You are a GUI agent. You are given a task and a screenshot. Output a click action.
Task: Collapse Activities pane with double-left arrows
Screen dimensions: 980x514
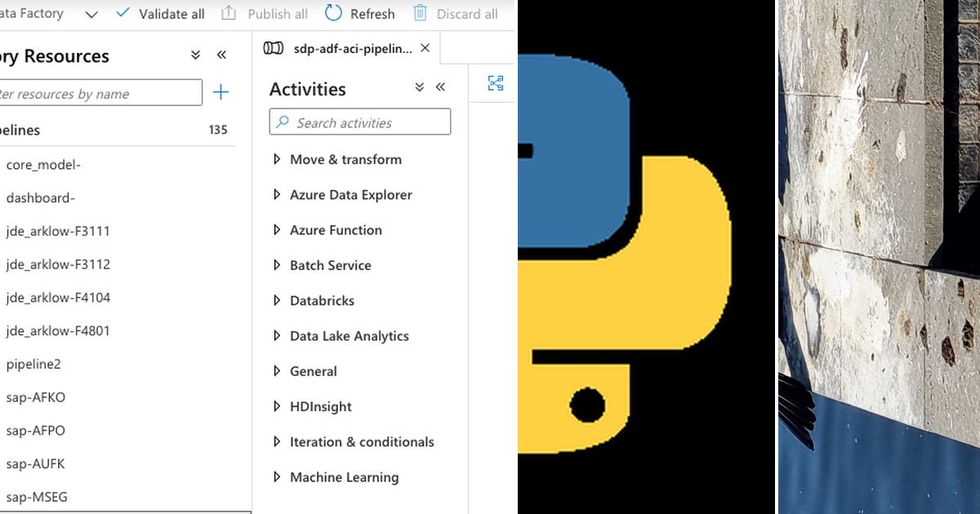(440, 87)
